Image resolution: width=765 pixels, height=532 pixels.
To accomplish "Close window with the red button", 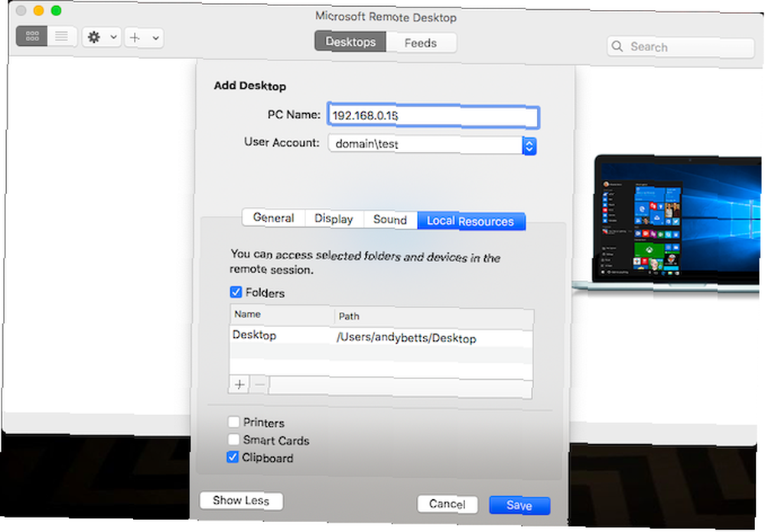I will pos(21,10).
